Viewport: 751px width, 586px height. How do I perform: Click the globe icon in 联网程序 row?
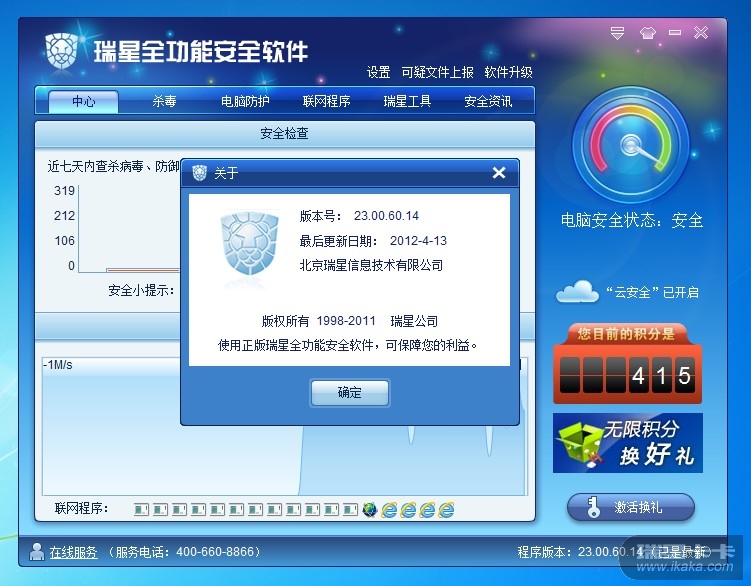coord(370,509)
